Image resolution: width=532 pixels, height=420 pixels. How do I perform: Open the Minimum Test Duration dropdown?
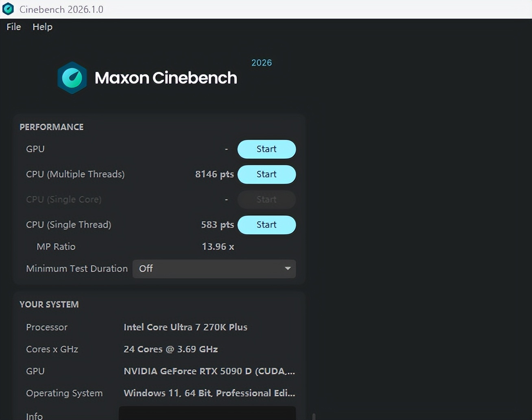[x=214, y=269]
